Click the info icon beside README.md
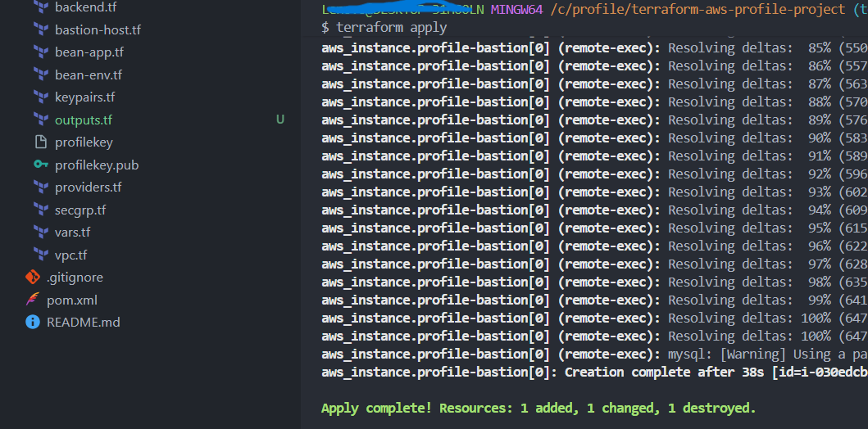 pyautogui.click(x=33, y=322)
